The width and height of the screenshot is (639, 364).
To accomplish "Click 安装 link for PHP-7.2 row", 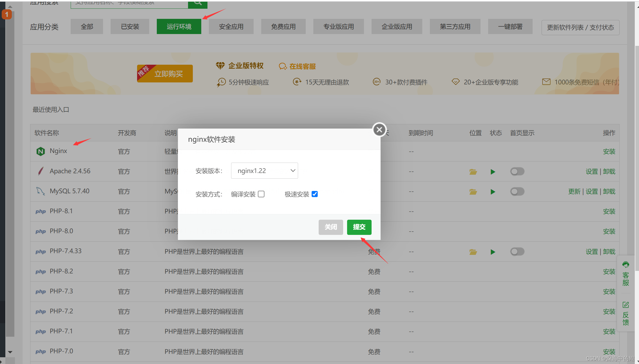I will click(609, 312).
